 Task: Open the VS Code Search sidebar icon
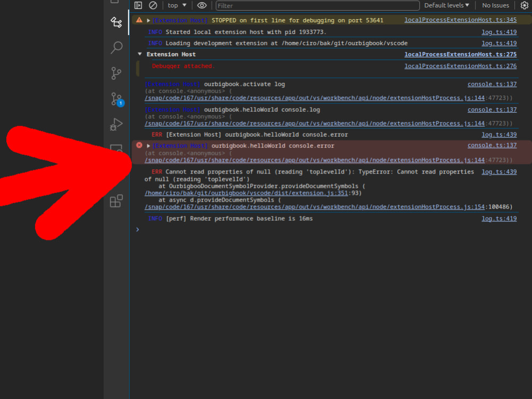[x=117, y=47]
